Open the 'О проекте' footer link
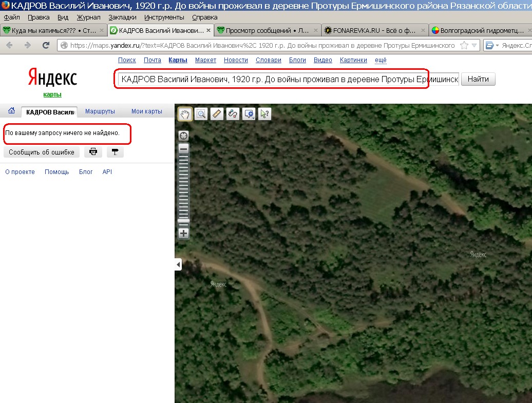 coord(20,171)
